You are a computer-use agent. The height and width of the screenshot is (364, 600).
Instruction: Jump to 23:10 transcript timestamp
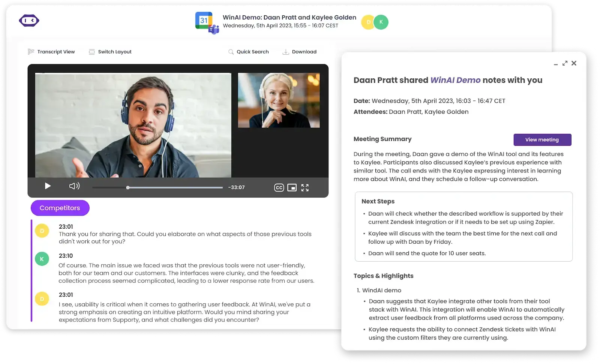pos(66,256)
